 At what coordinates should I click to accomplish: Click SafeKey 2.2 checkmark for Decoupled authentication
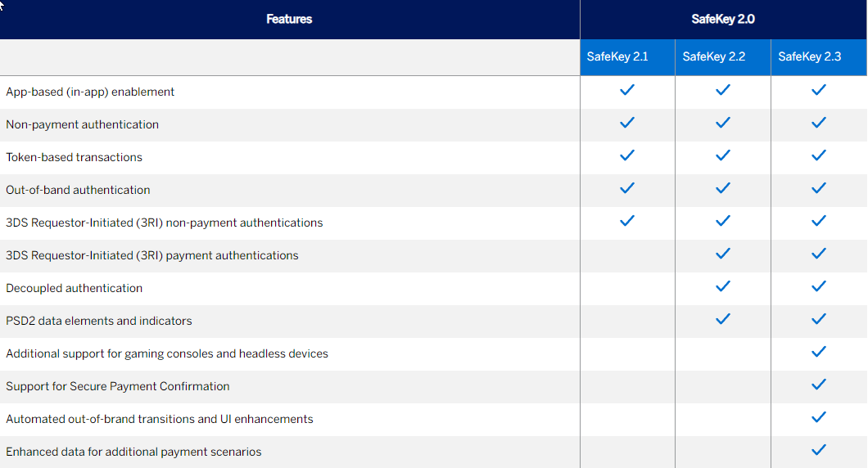click(723, 286)
